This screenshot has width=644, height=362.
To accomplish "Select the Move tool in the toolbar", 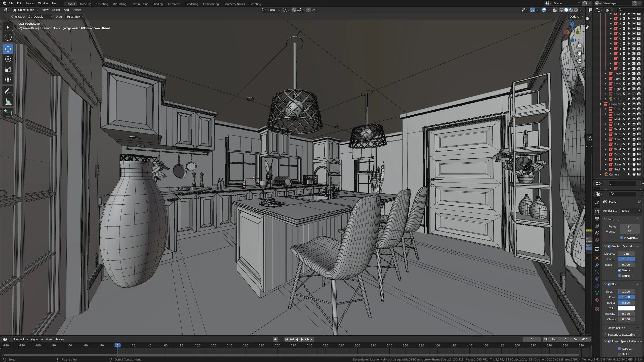I will point(8,49).
